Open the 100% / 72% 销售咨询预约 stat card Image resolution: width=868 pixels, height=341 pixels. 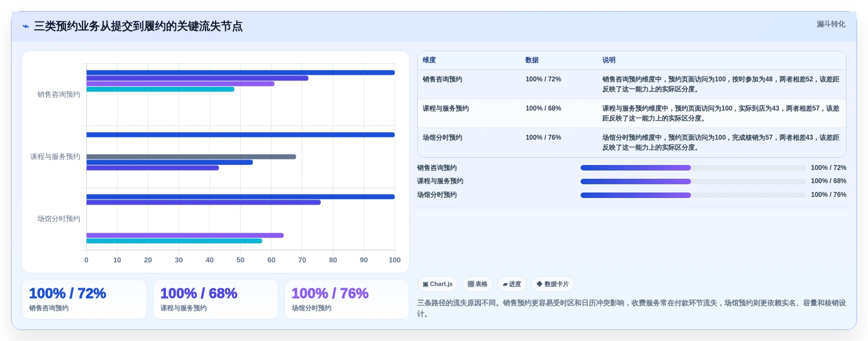[84, 299]
